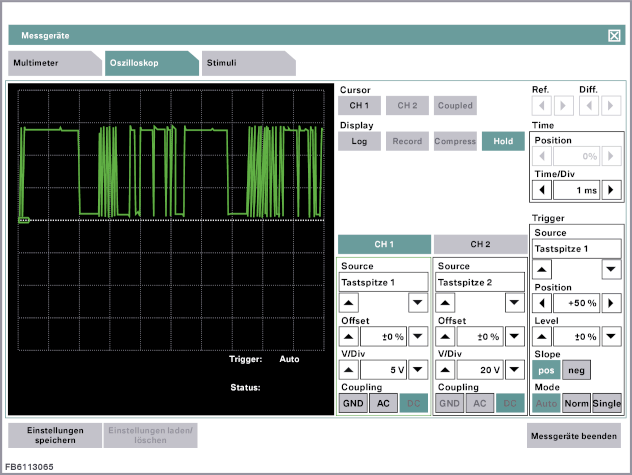Decrease CH 1 Offset with down arrow
The width and height of the screenshot is (632, 475).
(418, 337)
